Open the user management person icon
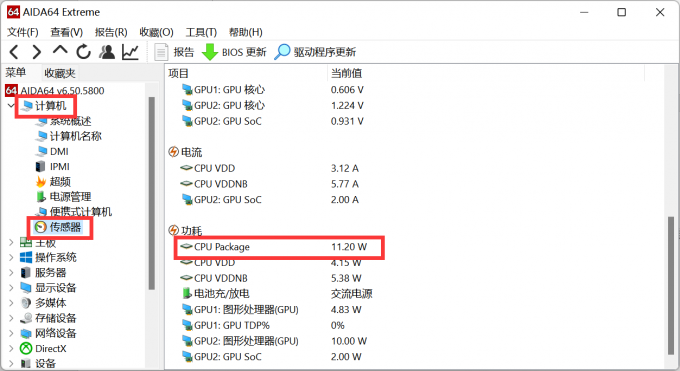The height and width of the screenshot is (371, 680). click(x=107, y=52)
